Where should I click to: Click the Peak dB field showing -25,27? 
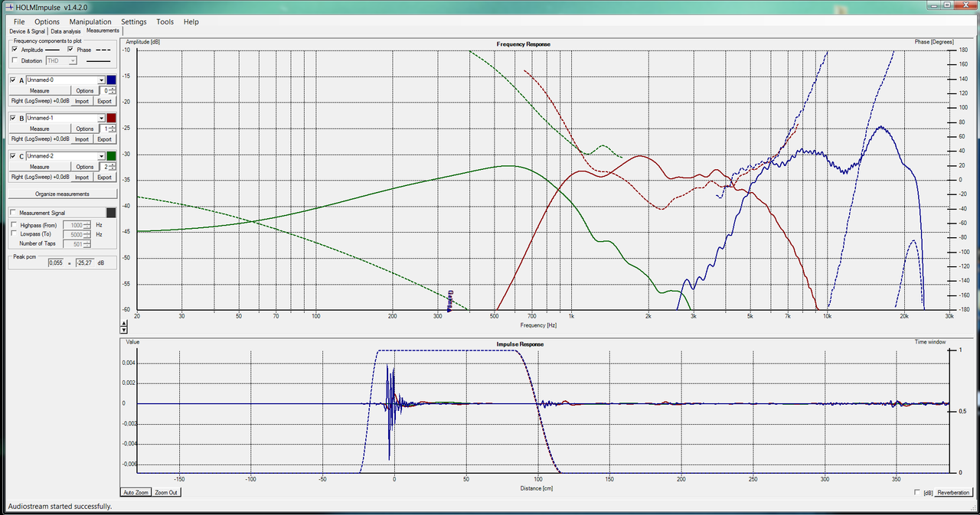(85, 262)
